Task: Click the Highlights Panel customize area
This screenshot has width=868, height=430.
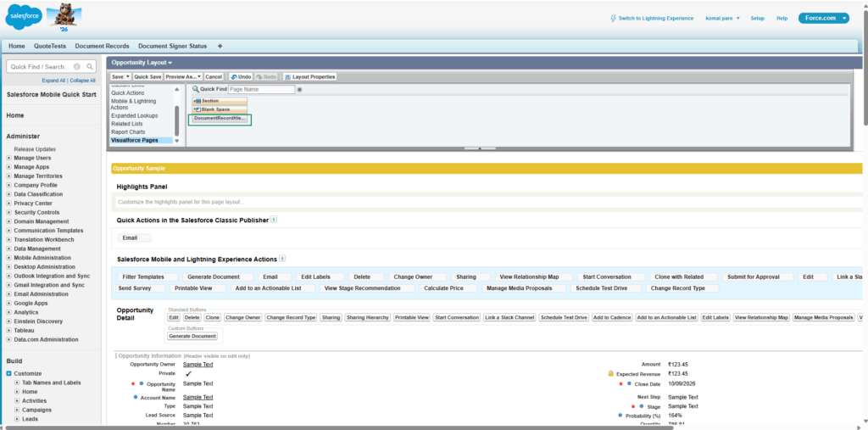Action: [487, 202]
